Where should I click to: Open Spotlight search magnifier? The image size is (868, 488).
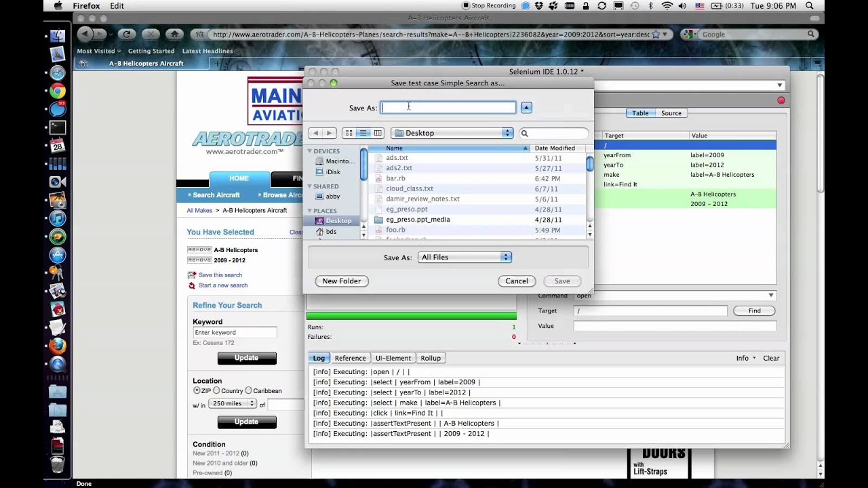pos(810,5)
